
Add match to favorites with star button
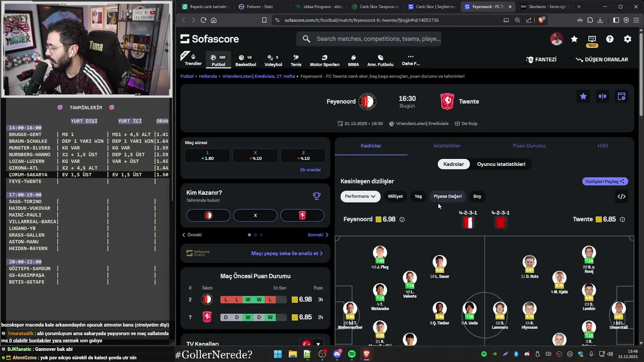coord(583,97)
